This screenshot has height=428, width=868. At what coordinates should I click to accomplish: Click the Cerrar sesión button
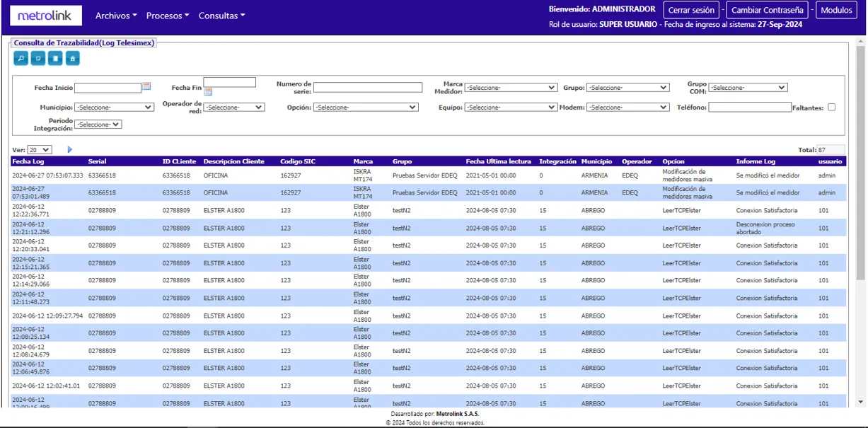pyautogui.click(x=690, y=11)
